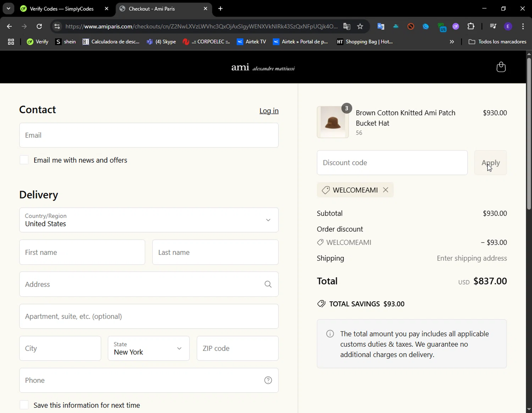Open the Calculadora de desc... bookmark

111,42
